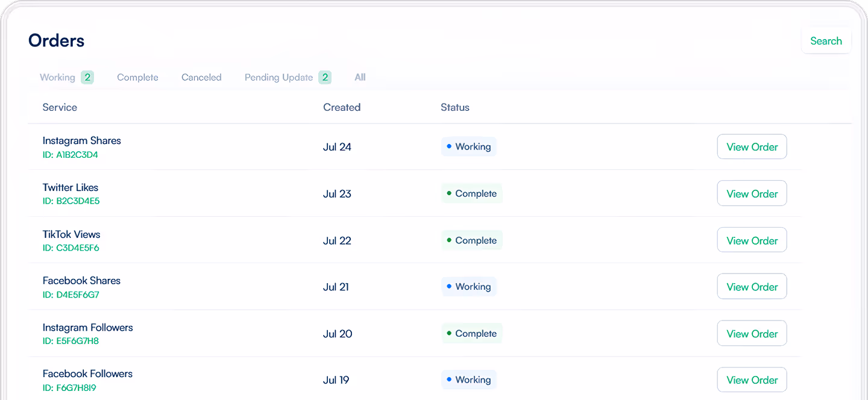Click the Working status badge for Facebook Followers

point(468,380)
